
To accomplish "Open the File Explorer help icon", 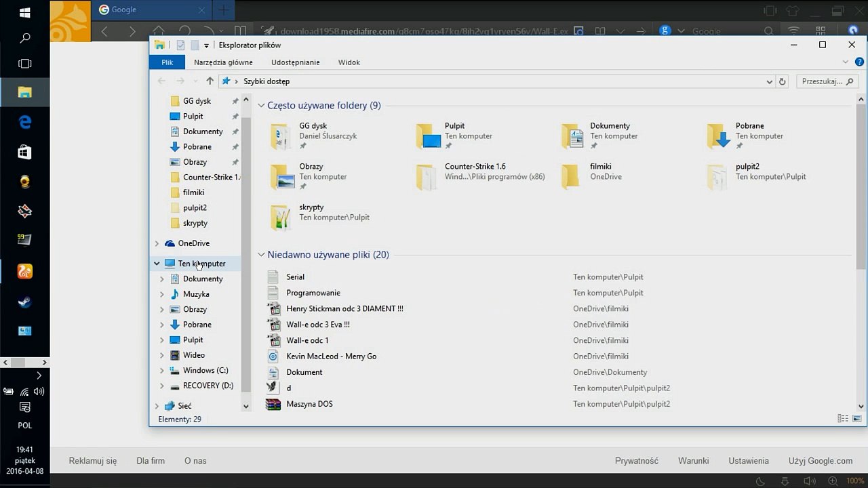I will pos(859,62).
